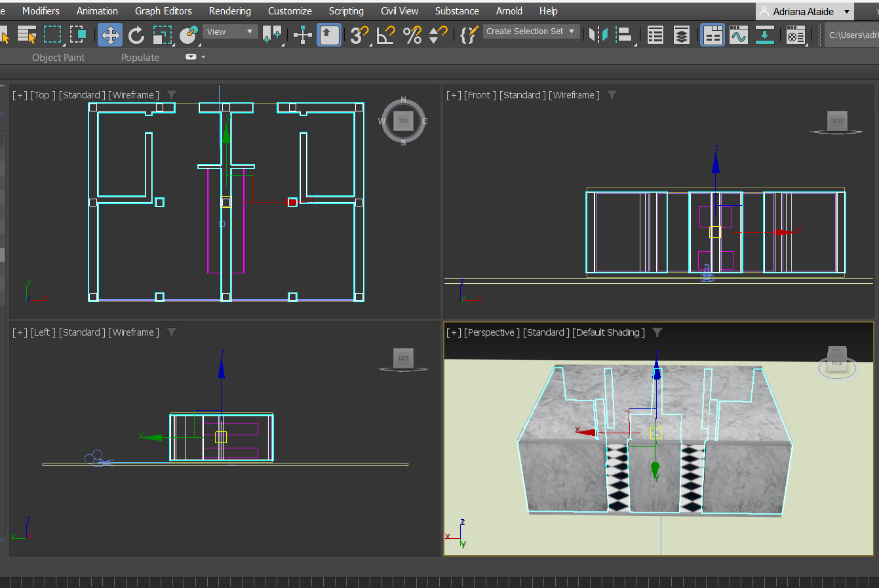The width and height of the screenshot is (879, 588).
Task: Click the Wireframe label in the Top viewport
Action: [134, 95]
